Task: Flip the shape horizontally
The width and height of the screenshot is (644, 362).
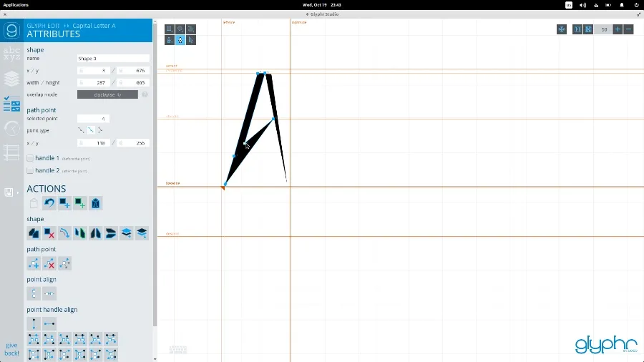Action: coord(81,233)
